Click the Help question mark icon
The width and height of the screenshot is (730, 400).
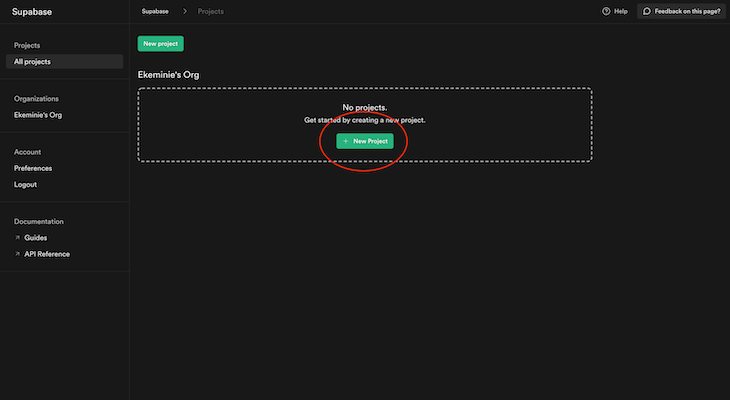point(606,11)
